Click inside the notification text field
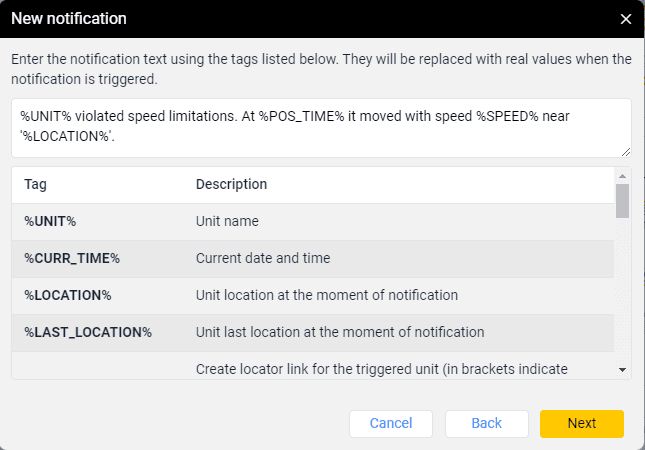The image size is (645, 450). (x=320, y=127)
